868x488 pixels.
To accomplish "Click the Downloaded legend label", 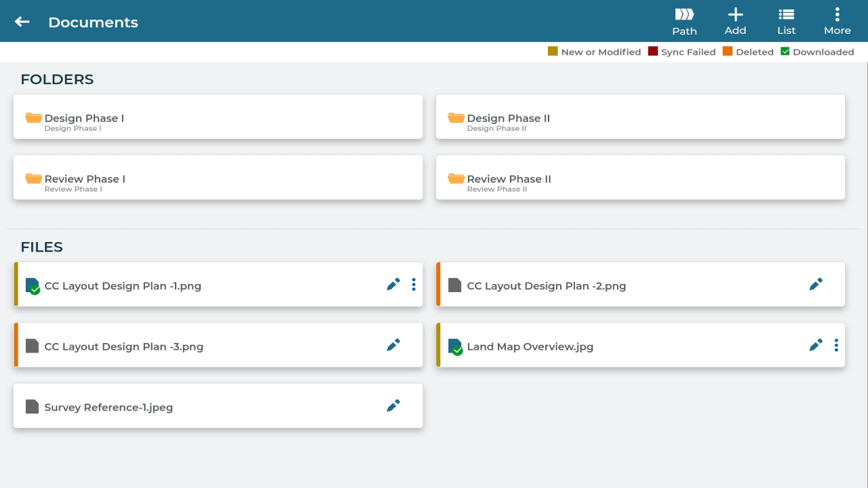I will pos(823,52).
